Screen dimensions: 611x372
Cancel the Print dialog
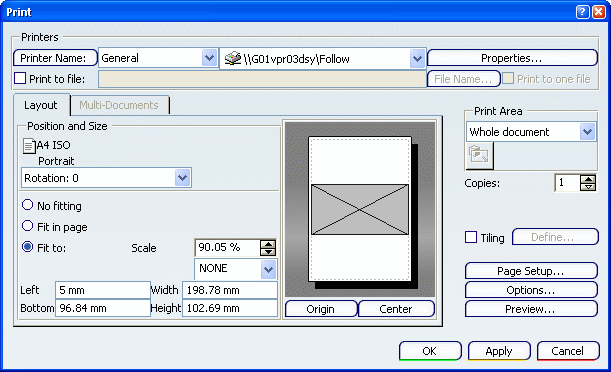pos(568,351)
